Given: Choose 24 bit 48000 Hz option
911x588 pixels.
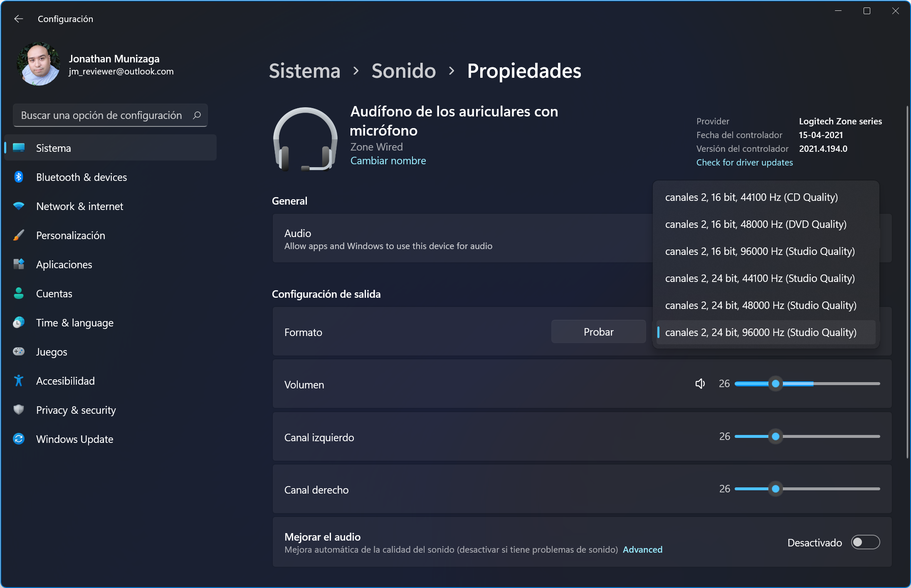Looking at the screenshot, I should click(x=760, y=305).
